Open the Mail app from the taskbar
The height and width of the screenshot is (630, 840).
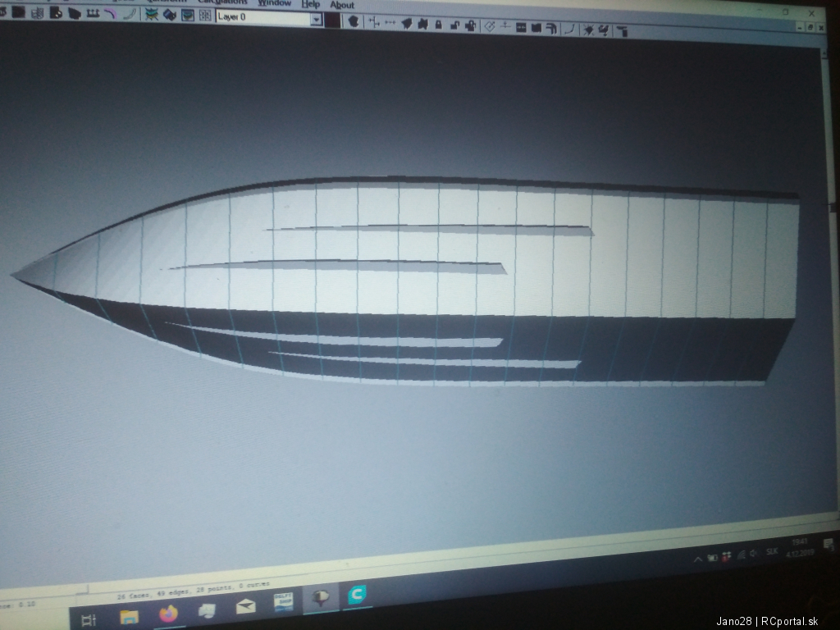point(244,606)
